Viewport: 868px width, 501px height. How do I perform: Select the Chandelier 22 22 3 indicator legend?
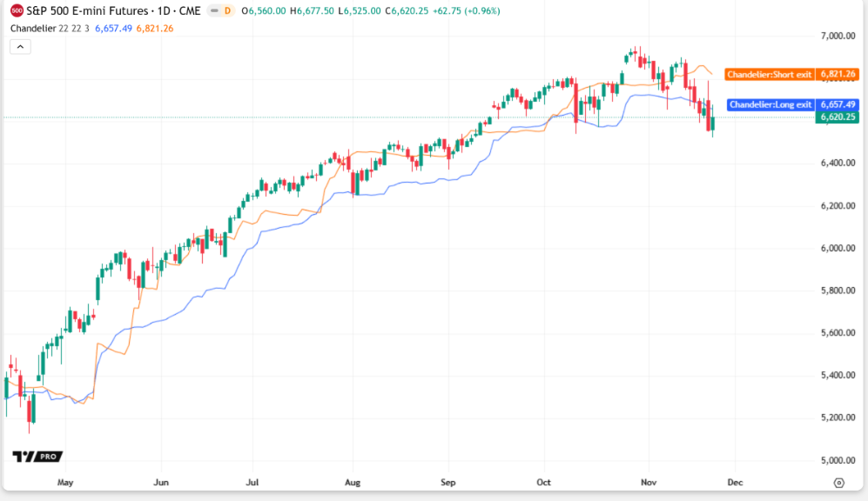click(50, 28)
